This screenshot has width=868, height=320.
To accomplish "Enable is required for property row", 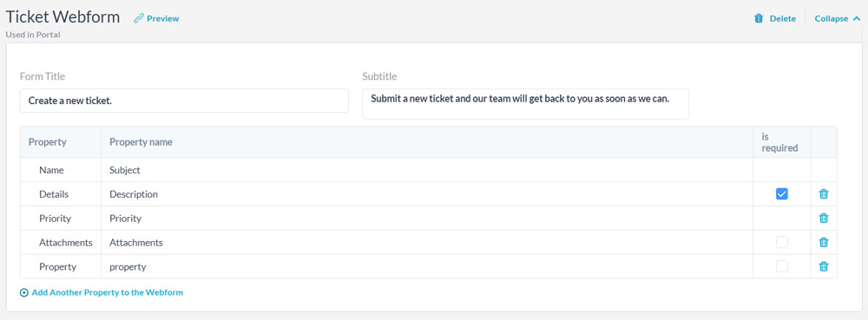I will tap(782, 266).
